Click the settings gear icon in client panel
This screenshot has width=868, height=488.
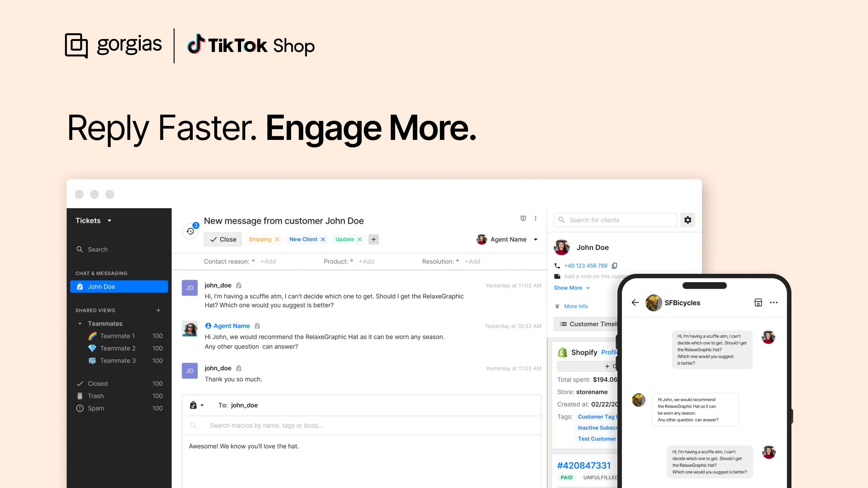pyautogui.click(x=688, y=220)
